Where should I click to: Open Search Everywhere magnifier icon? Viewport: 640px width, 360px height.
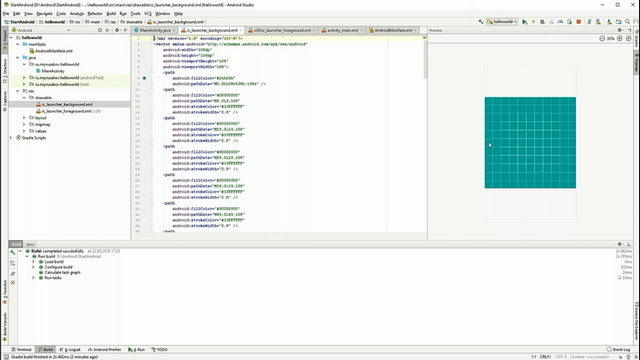[627, 22]
